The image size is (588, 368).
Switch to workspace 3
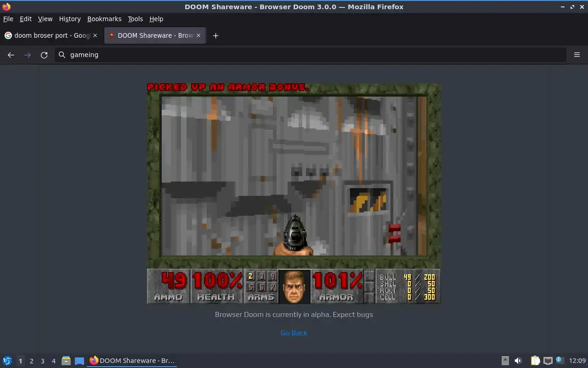point(42,361)
